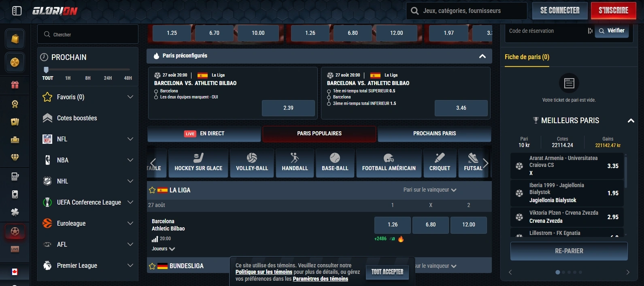This screenshot has width=644, height=286.
Task: Switch to the Prochains Paris tab
Action: (x=434, y=134)
